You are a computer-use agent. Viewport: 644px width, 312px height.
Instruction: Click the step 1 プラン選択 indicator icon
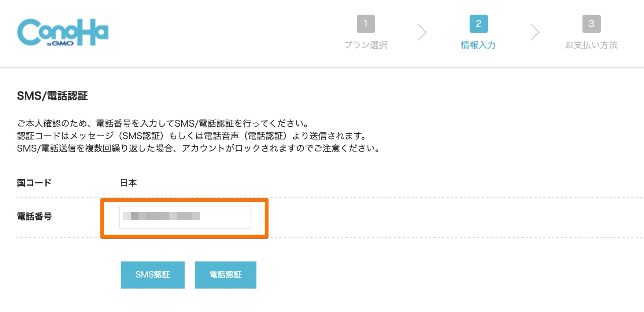tap(366, 24)
